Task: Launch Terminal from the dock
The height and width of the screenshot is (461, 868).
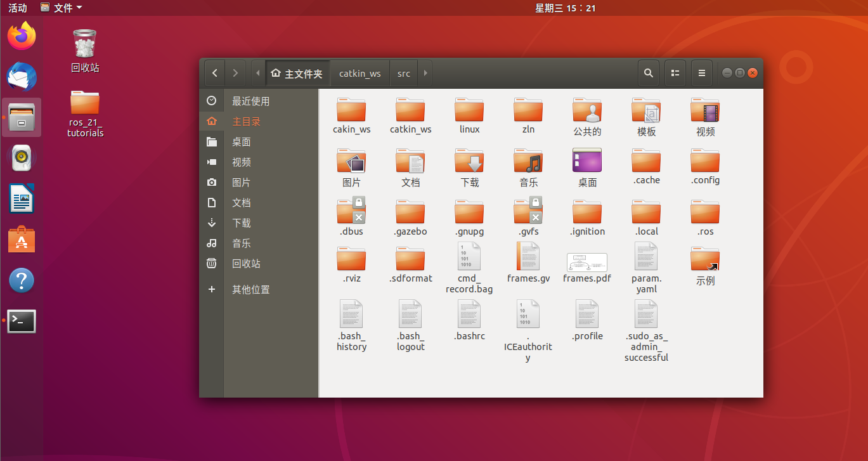Action: pos(22,321)
